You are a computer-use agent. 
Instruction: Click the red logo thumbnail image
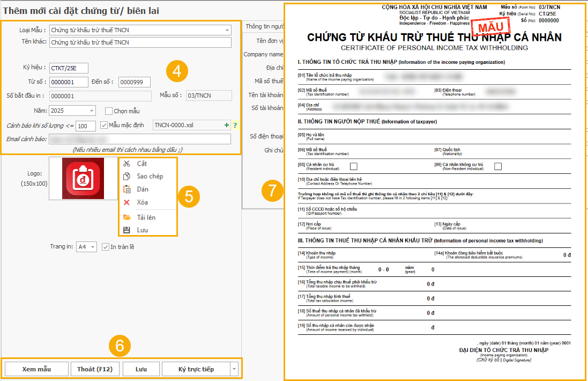click(x=83, y=179)
